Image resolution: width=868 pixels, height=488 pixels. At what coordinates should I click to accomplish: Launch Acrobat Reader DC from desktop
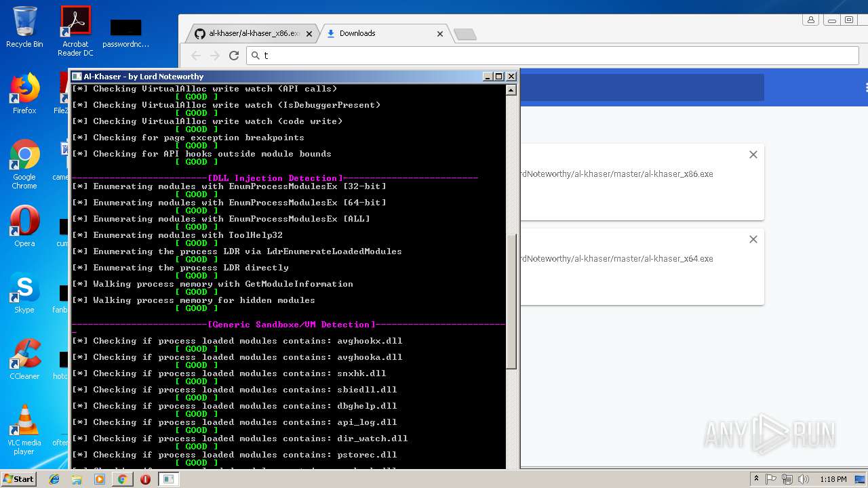75,31
